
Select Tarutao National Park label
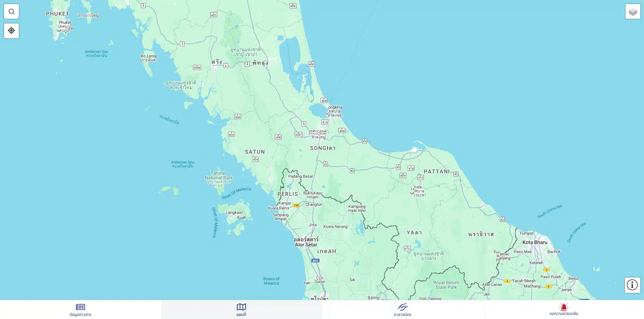pyautogui.click(x=219, y=175)
